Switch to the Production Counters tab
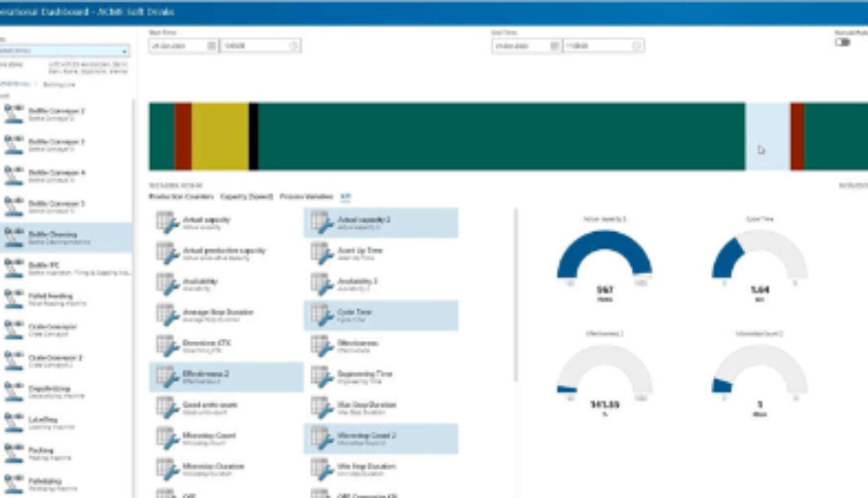The image size is (868, 498). (181, 197)
